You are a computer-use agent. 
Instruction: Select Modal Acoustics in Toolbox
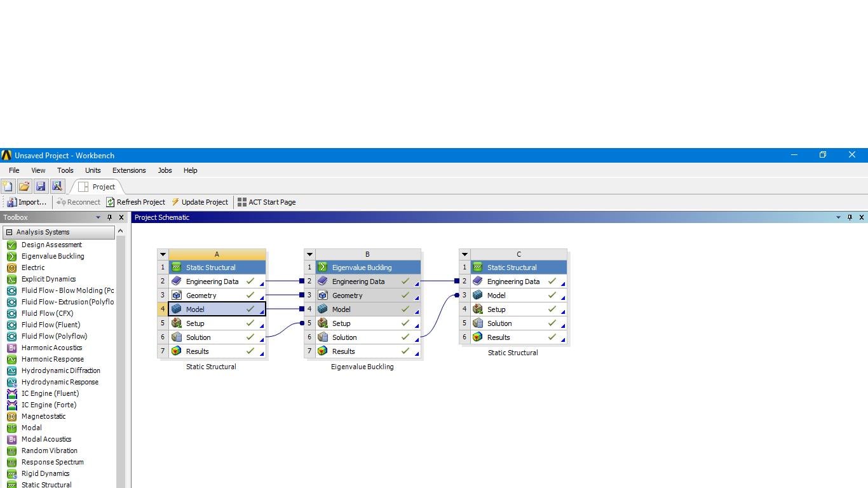46,439
